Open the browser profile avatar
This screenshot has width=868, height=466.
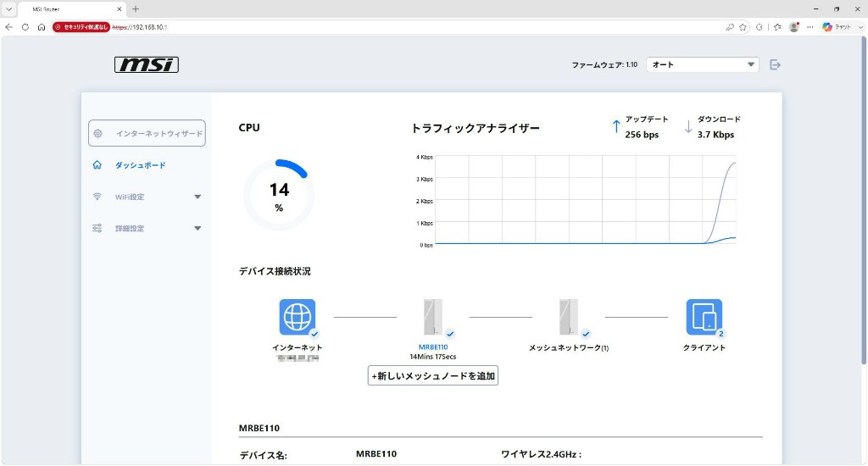point(793,27)
